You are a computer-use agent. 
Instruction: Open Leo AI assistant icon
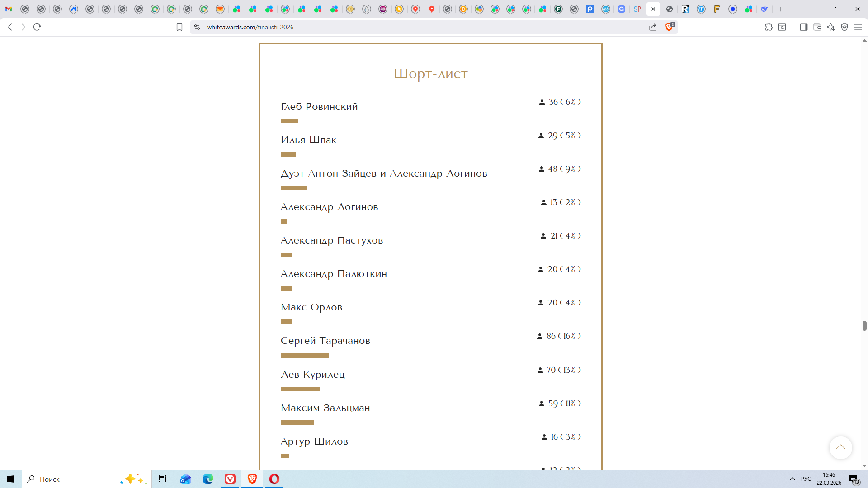(x=831, y=27)
